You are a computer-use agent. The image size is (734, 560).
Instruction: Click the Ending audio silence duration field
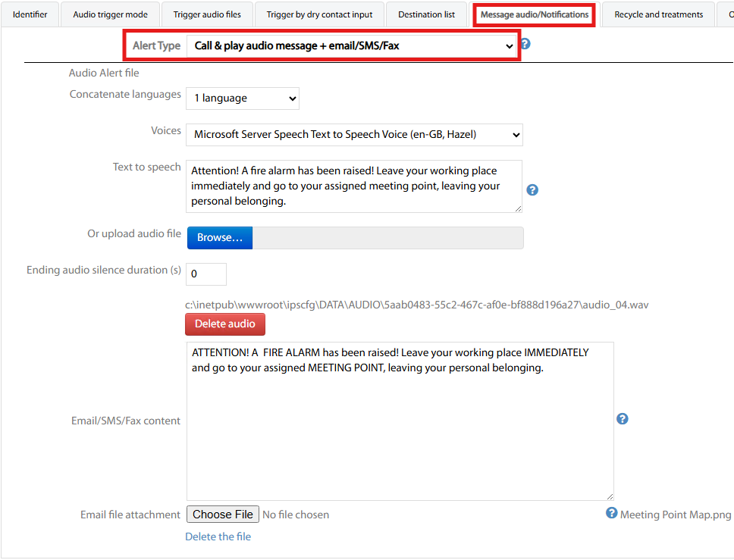(x=206, y=274)
